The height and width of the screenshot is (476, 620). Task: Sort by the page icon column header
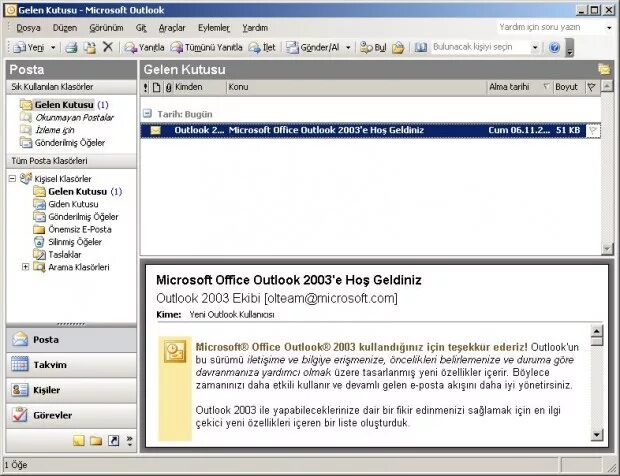click(157, 87)
